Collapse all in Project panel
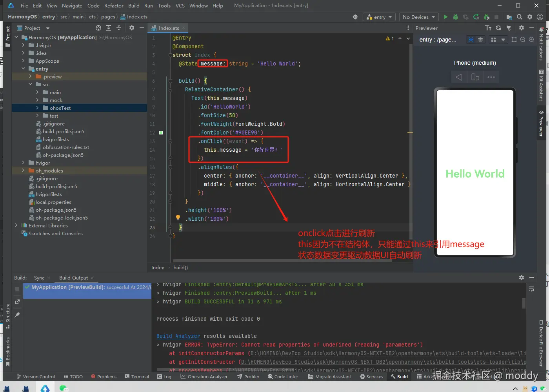The height and width of the screenshot is (392, 549). (119, 28)
